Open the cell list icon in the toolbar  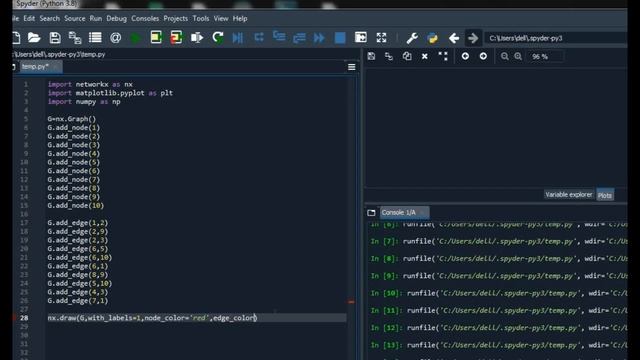click(95, 38)
